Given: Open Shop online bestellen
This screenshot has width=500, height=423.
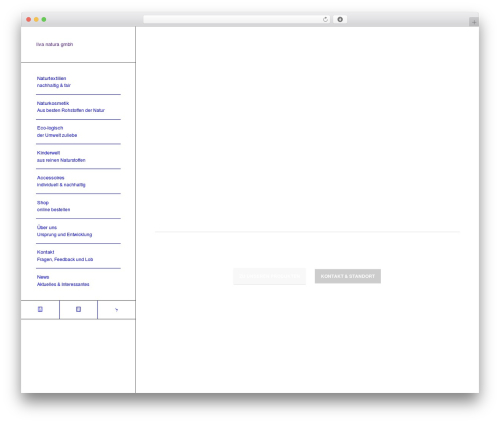Looking at the screenshot, I should 53,206.
